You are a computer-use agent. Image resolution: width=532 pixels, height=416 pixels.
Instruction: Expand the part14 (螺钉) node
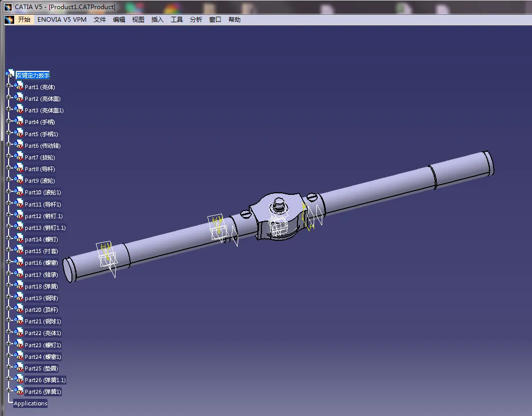pos(9,238)
